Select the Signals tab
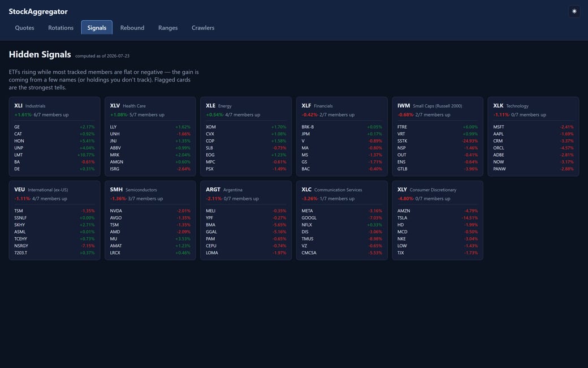Image resolution: width=588 pixels, height=368 pixels. 97,28
